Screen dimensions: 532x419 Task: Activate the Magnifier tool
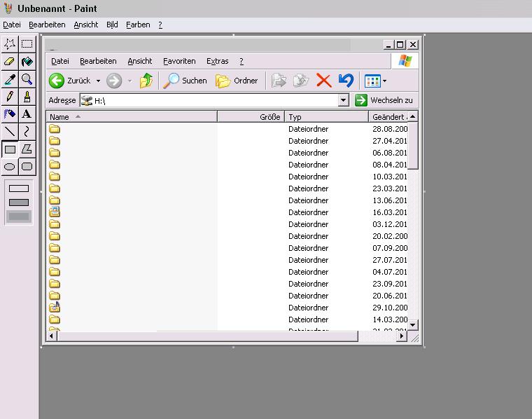pos(27,78)
